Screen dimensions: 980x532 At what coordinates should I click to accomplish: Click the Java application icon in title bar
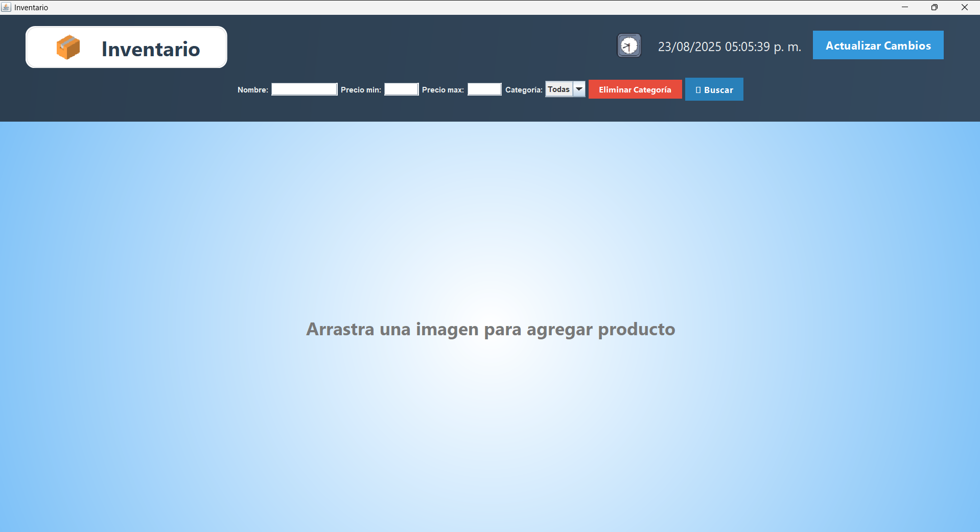[x=6, y=7]
